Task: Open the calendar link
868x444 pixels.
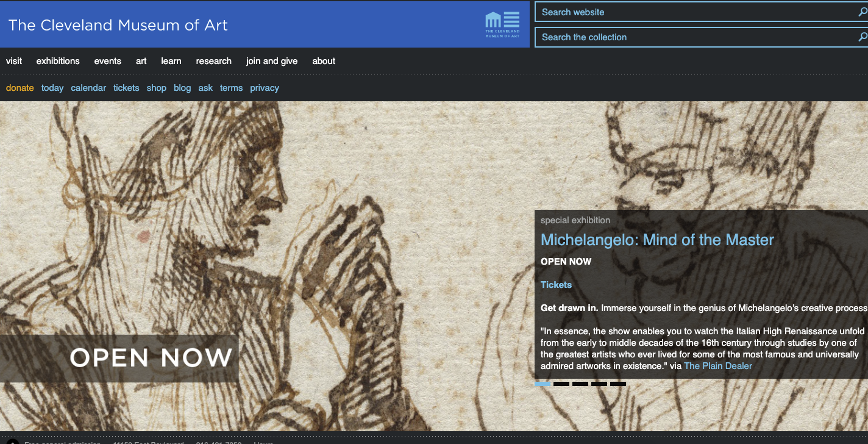Action: coord(88,88)
